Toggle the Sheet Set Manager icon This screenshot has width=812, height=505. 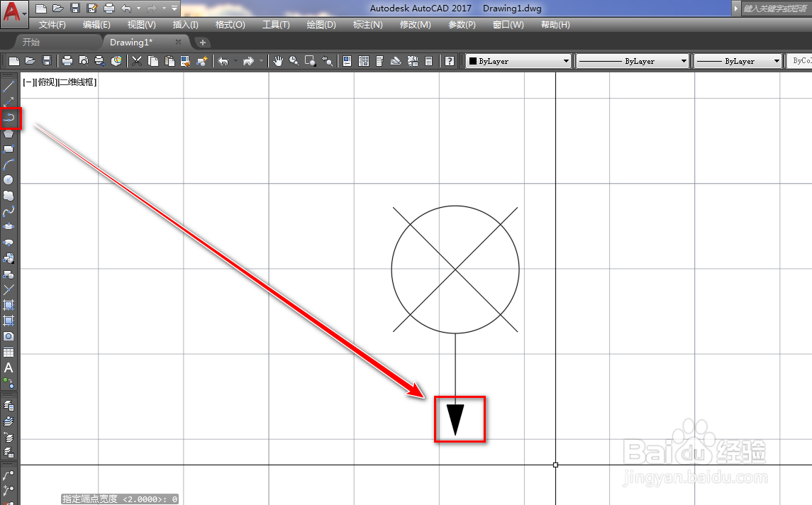(396, 61)
